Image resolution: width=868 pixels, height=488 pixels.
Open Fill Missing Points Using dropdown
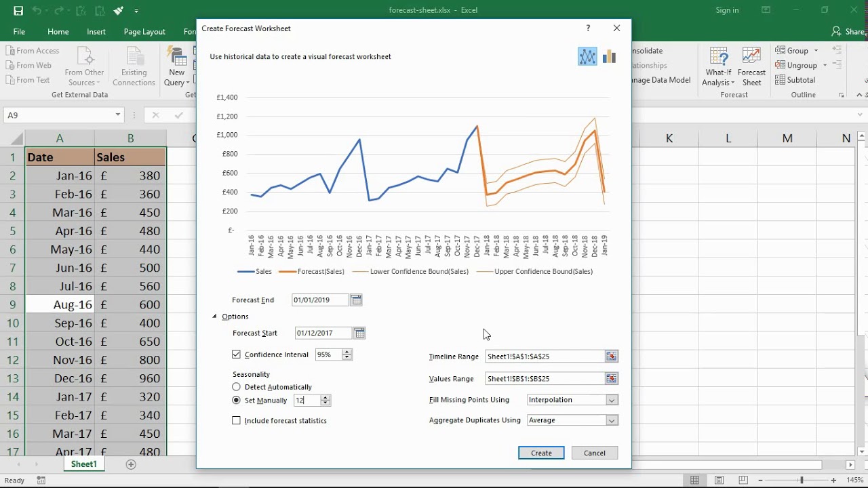(x=612, y=400)
